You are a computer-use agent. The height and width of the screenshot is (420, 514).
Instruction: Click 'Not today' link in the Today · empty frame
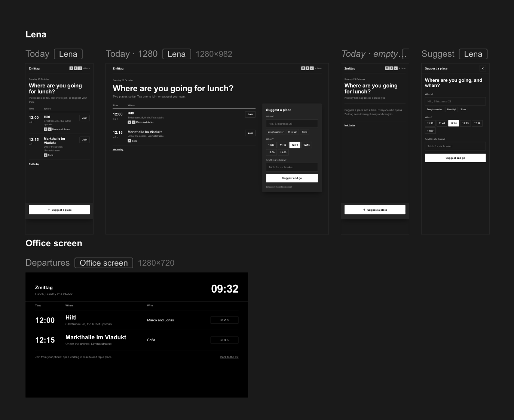350,125
